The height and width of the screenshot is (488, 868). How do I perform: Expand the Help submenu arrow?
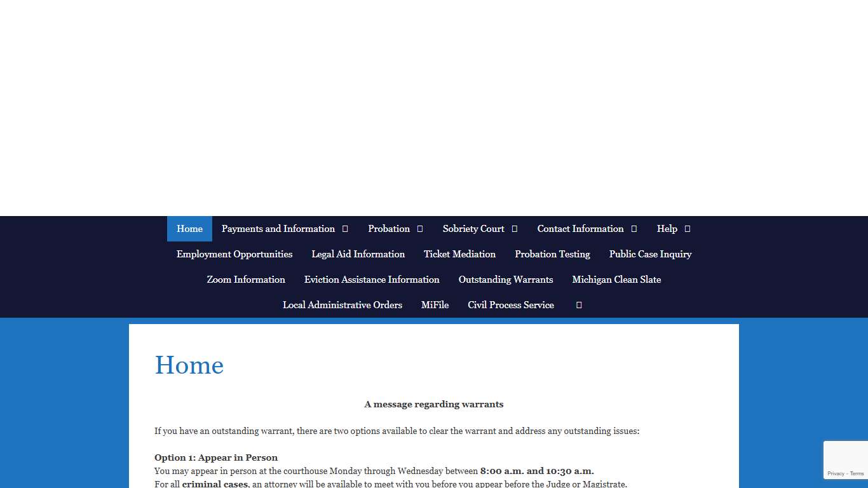[x=687, y=229]
